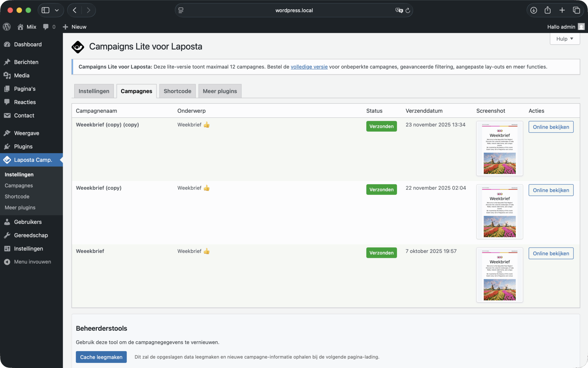Click Online bekijken for 7 oktober campaign
This screenshot has width=588, height=368.
[551, 253]
